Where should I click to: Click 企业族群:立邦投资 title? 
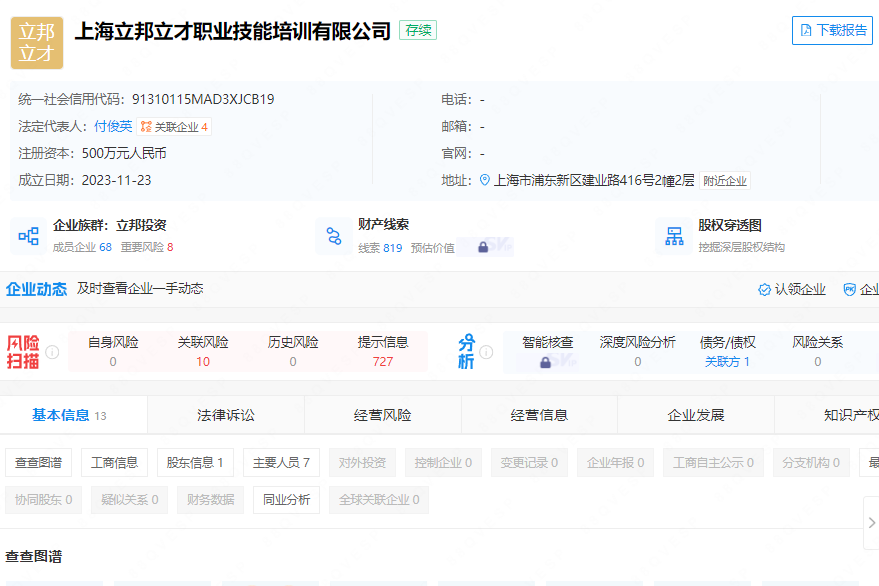(110, 225)
